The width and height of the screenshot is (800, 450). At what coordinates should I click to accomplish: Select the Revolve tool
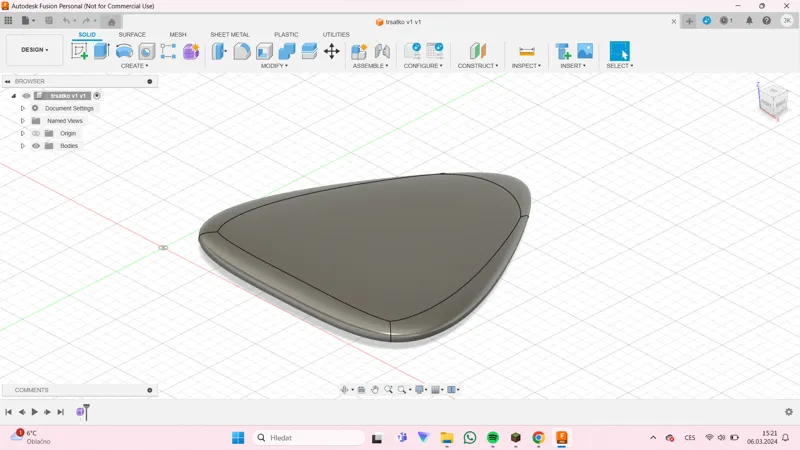pyautogui.click(x=124, y=51)
